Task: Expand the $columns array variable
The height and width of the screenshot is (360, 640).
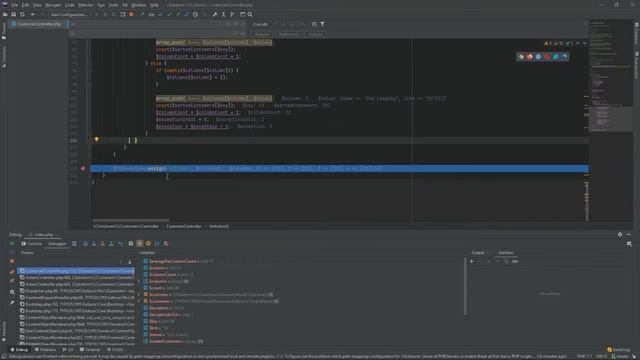Action: pyautogui.click(x=140, y=281)
